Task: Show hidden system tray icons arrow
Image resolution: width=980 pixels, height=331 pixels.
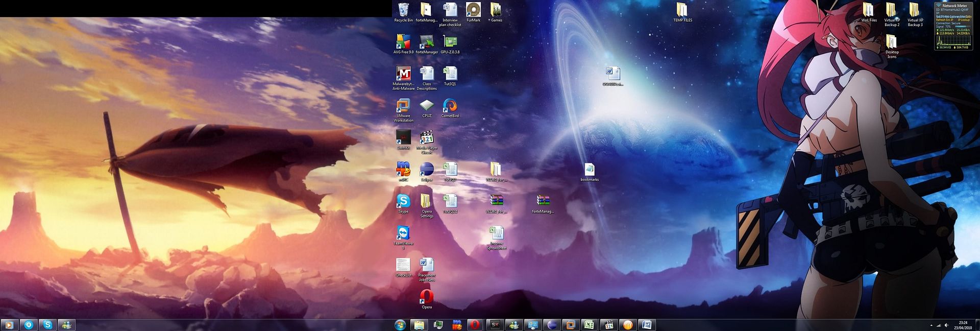Action: [931, 325]
